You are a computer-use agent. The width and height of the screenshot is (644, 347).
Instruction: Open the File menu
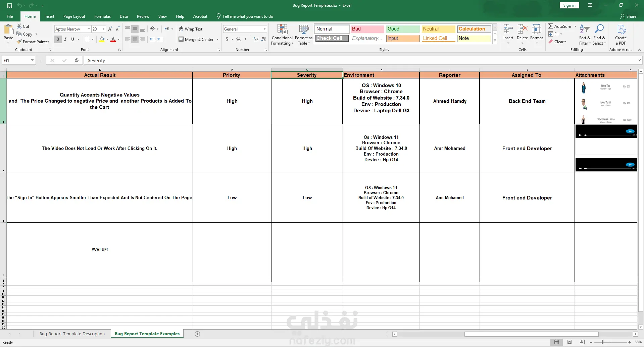coord(10,16)
